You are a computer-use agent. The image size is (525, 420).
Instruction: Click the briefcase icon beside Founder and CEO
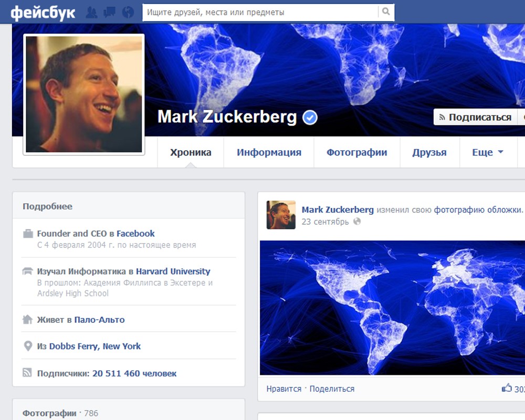click(x=28, y=234)
